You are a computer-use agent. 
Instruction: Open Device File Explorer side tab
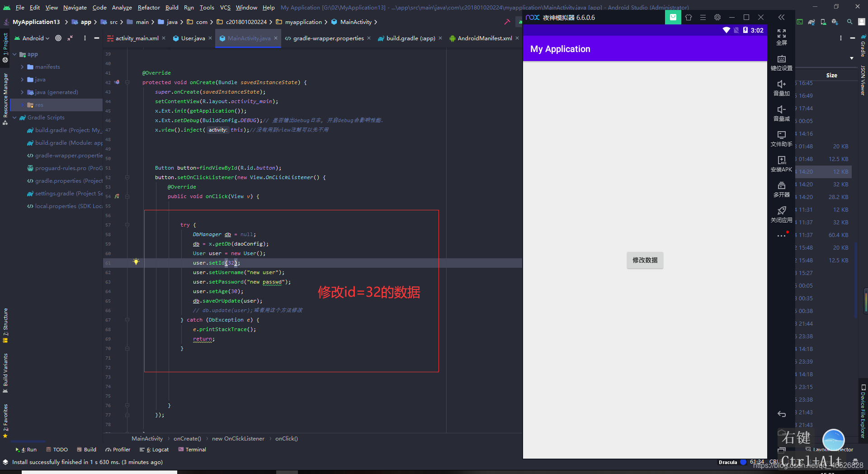coord(863,411)
